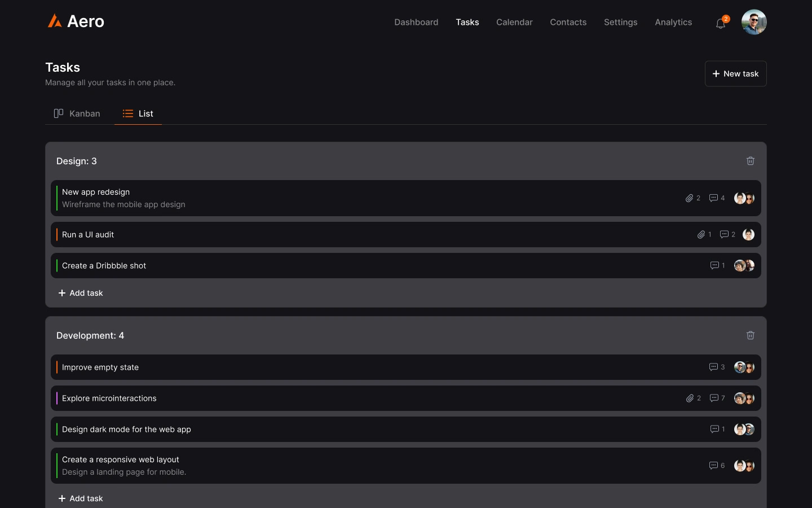Add a task under the Design group
Screen dimensions: 812x508
pyautogui.click(x=80, y=293)
